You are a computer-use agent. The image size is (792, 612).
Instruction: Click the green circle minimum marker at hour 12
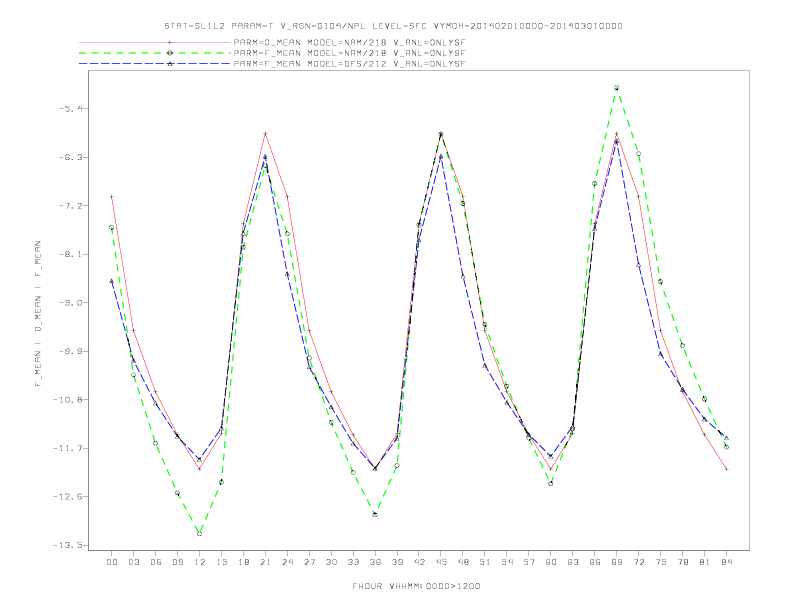pyautogui.click(x=200, y=533)
